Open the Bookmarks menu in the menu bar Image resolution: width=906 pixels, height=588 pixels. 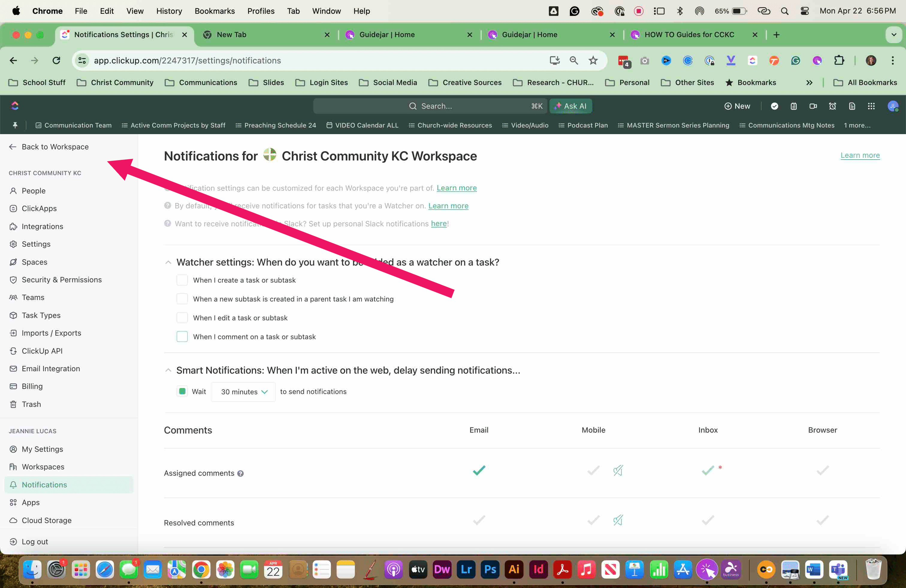click(x=215, y=11)
